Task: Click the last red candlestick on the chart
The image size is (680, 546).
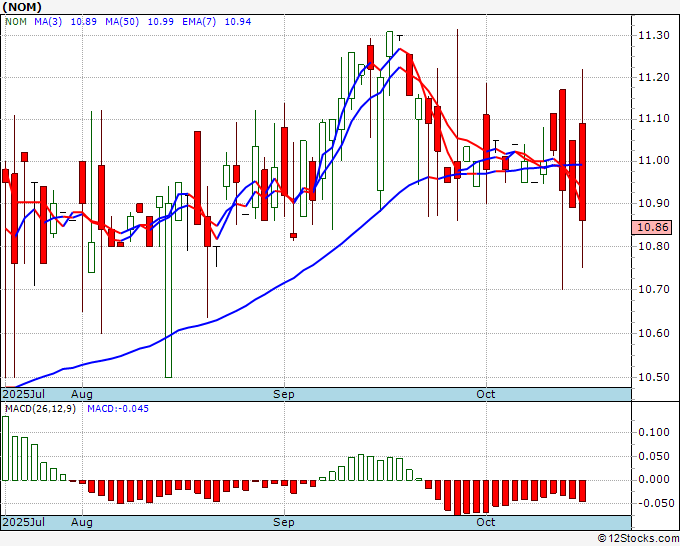Action: 582,172
